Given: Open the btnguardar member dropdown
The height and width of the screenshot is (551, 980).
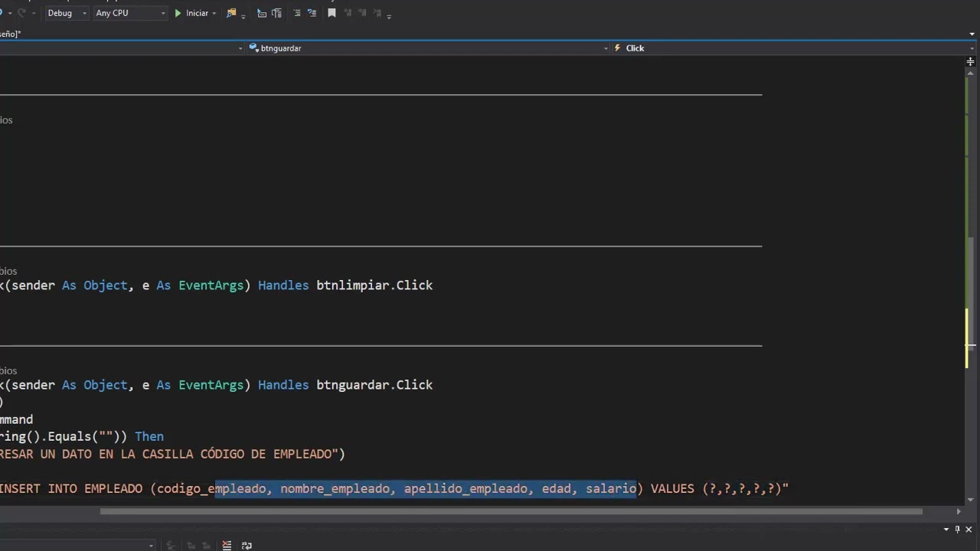Looking at the screenshot, I should (427, 48).
